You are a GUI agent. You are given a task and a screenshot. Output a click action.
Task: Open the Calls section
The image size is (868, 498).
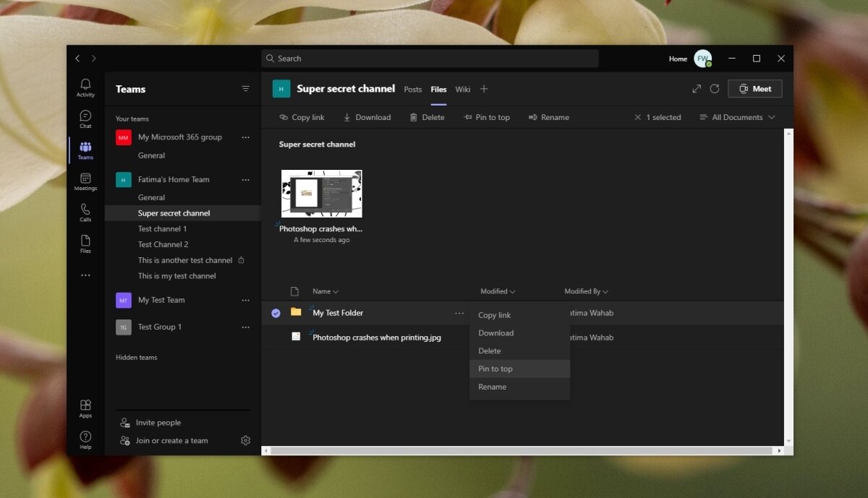click(x=85, y=213)
